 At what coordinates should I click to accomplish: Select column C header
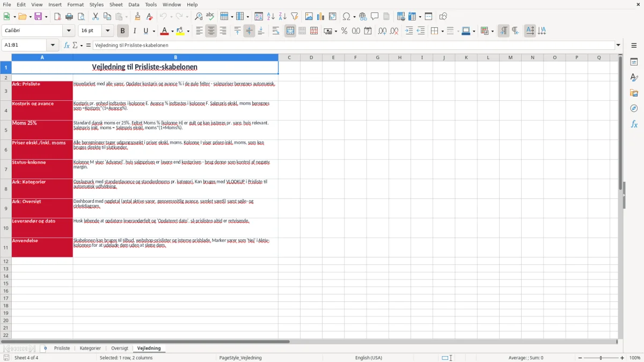(289, 57)
